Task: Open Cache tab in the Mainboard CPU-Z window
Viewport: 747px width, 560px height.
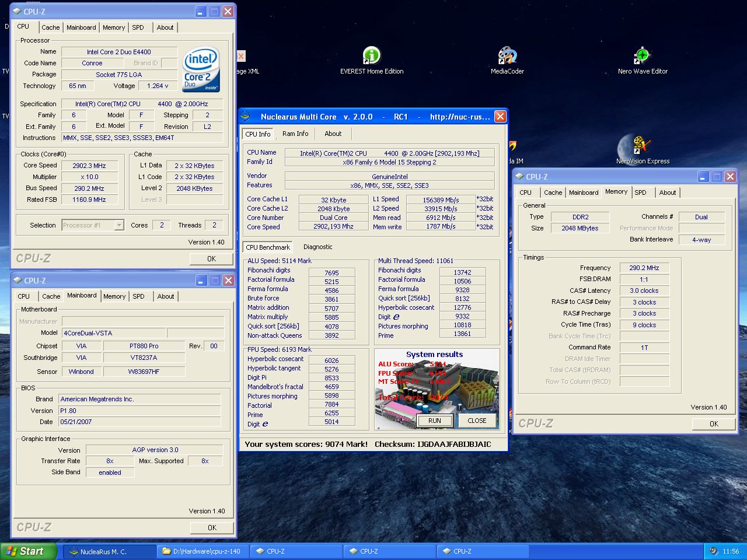Action: 51,296
